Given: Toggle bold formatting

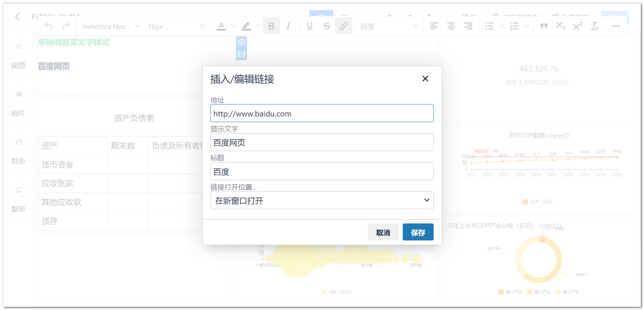Looking at the screenshot, I should tap(271, 26).
